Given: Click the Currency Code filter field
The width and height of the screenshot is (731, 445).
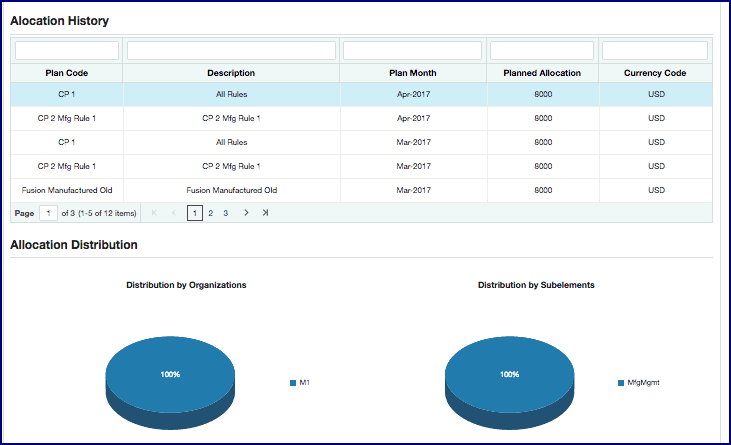Looking at the screenshot, I should 655,50.
